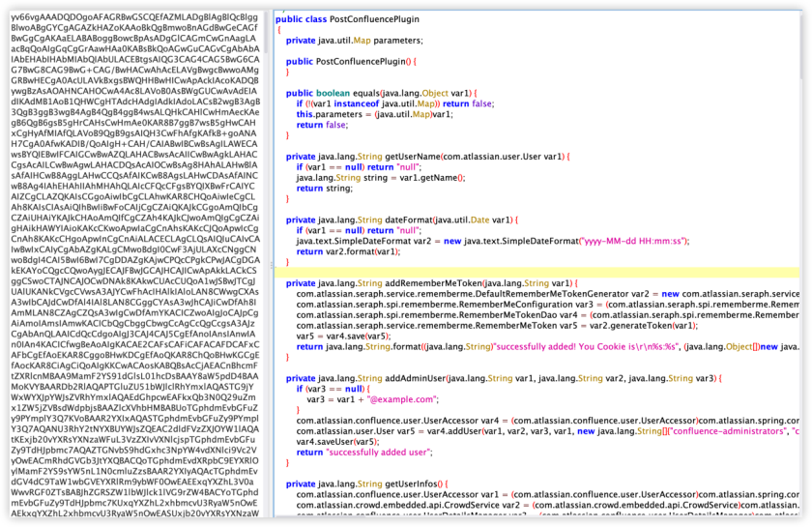
Task: Click the base64 line starting 'G7BwG8CAG9BwG+'
Action: 134,70
